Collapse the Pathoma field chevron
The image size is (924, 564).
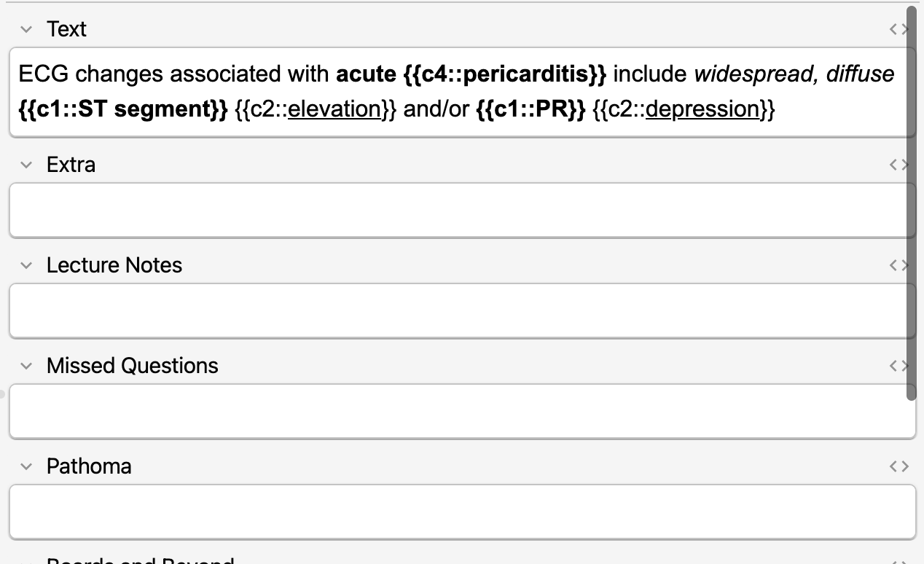point(27,466)
